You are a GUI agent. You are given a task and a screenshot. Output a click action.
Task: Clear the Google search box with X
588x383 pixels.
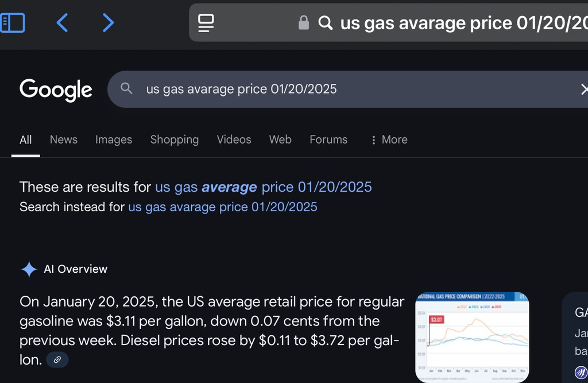pos(583,89)
